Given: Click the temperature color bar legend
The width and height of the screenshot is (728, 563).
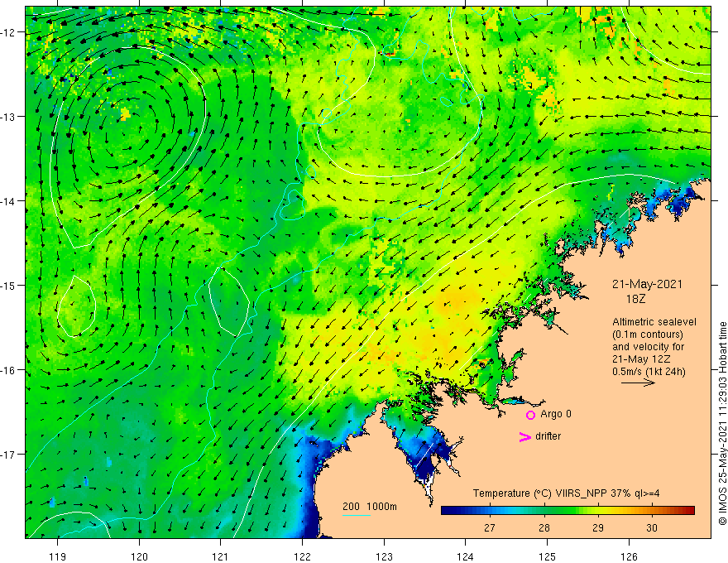Looking at the screenshot, I should (x=568, y=511).
